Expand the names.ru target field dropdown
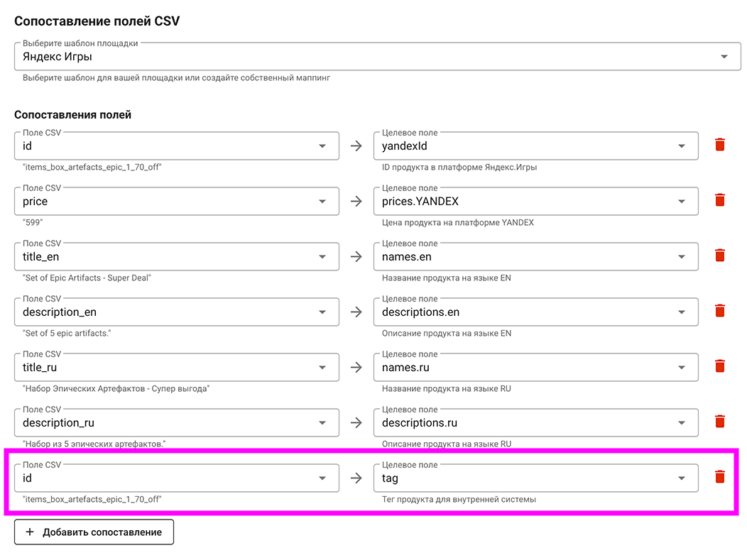The image size is (747, 560). click(535, 368)
